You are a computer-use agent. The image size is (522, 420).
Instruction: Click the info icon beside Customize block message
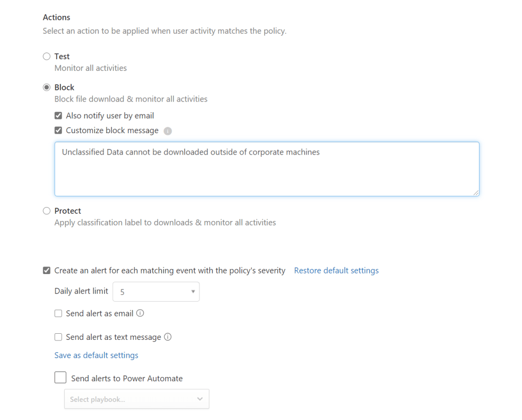(x=168, y=131)
